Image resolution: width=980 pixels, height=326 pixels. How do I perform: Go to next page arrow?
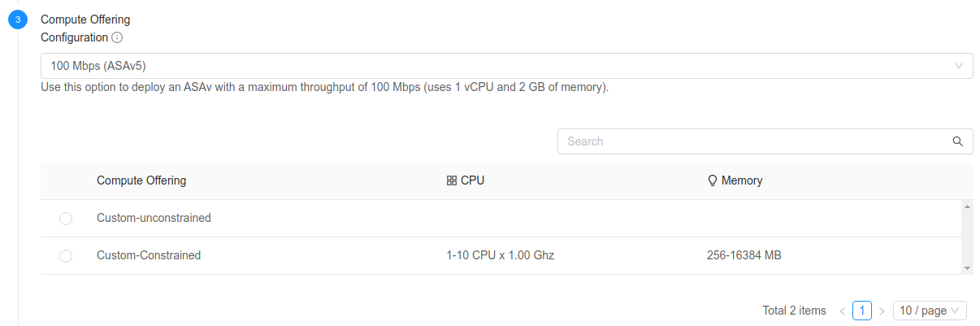(x=882, y=311)
